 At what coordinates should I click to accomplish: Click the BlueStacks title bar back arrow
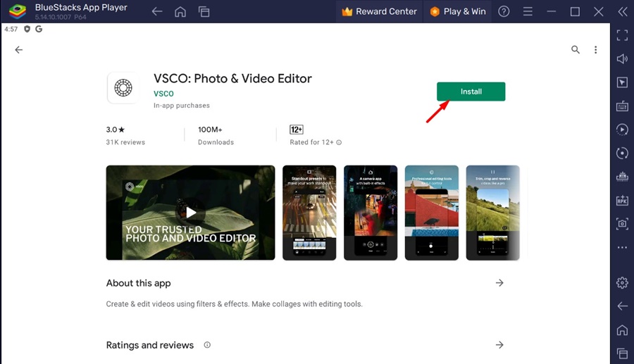click(x=157, y=12)
